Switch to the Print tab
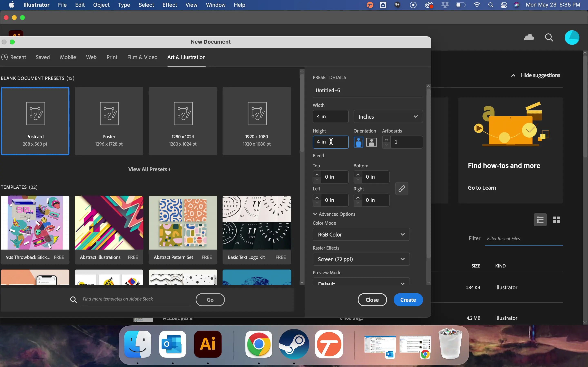The image size is (588, 367). [x=112, y=57]
